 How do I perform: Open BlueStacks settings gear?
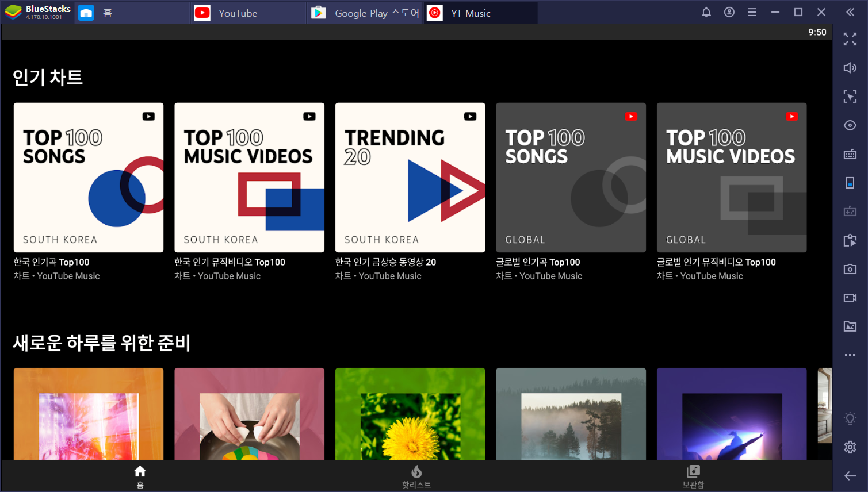coord(850,447)
